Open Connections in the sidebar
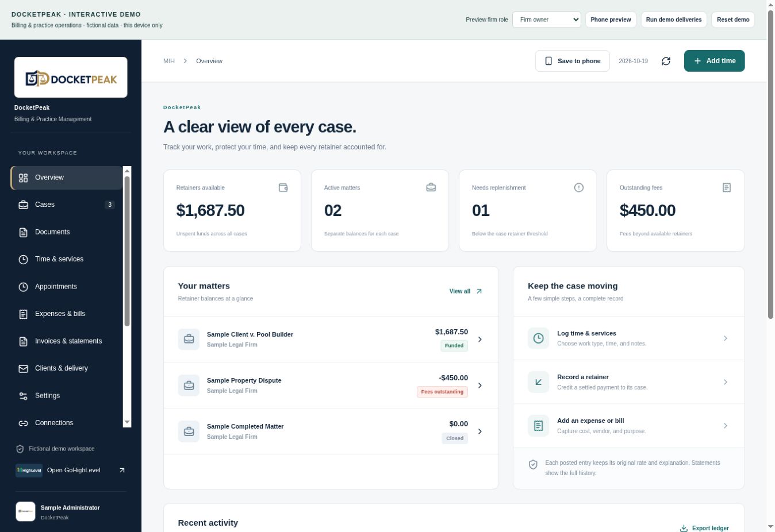 (x=67, y=423)
